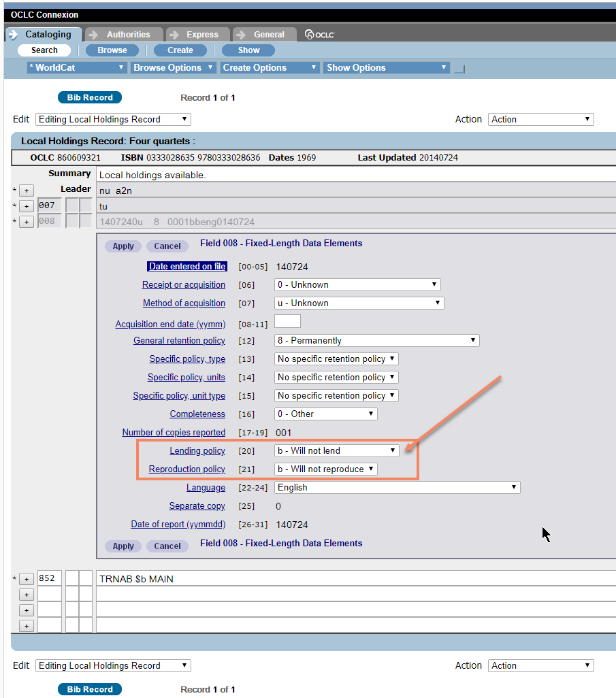The image size is (616, 698).
Task: Select the Show menu button
Action: (x=248, y=50)
